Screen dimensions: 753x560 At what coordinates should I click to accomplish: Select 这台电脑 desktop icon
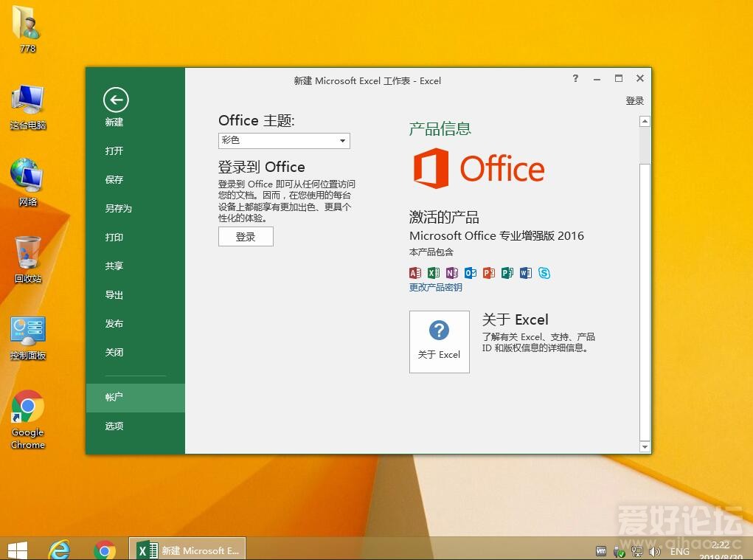(27, 107)
